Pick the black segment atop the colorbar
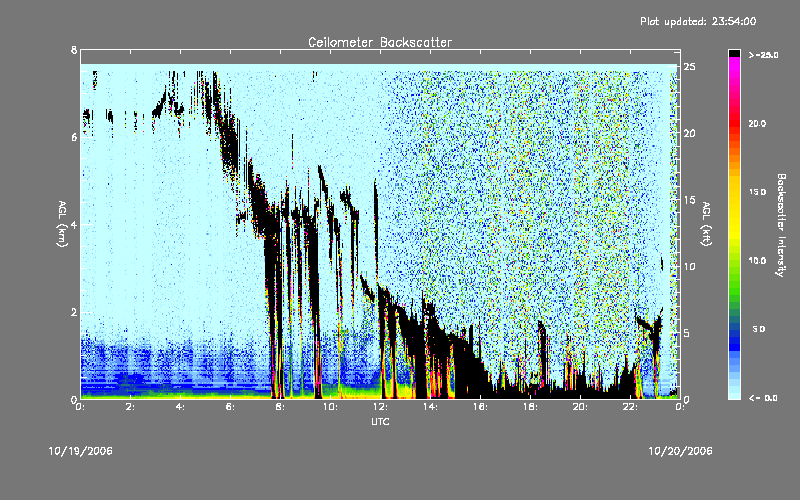The image size is (800, 500). [734, 53]
